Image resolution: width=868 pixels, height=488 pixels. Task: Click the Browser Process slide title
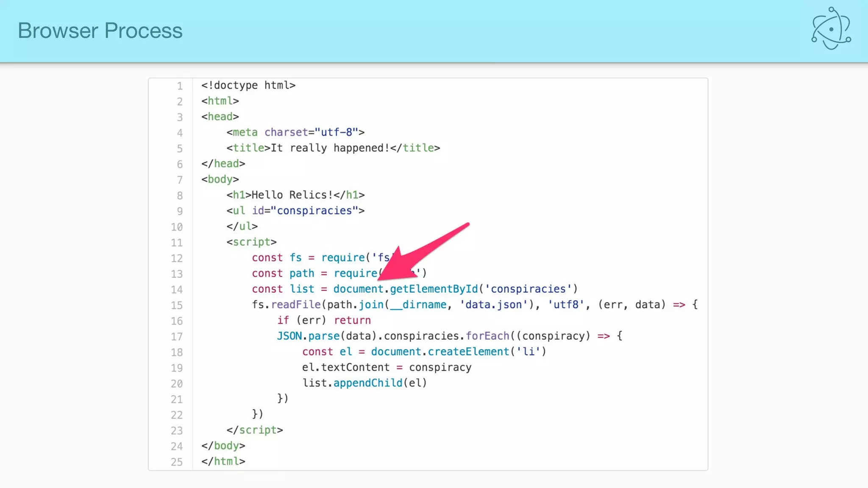pyautogui.click(x=100, y=30)
